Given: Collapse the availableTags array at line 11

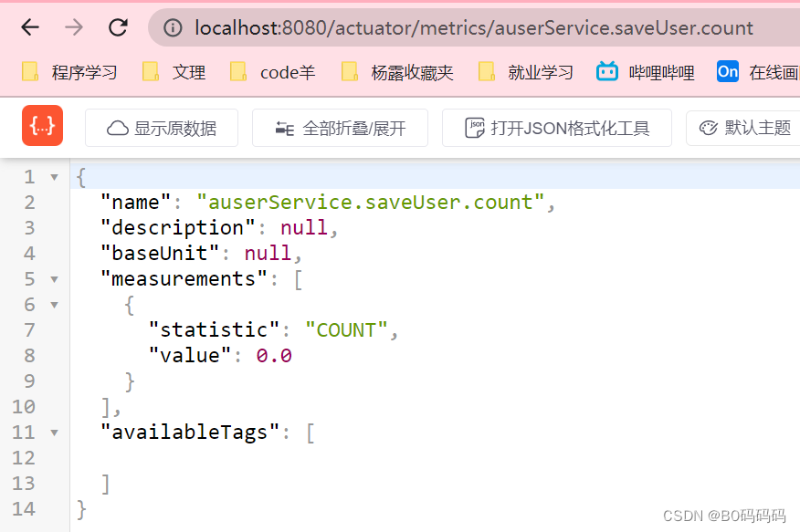Looking at the screenshot, I should click(54, 433).
